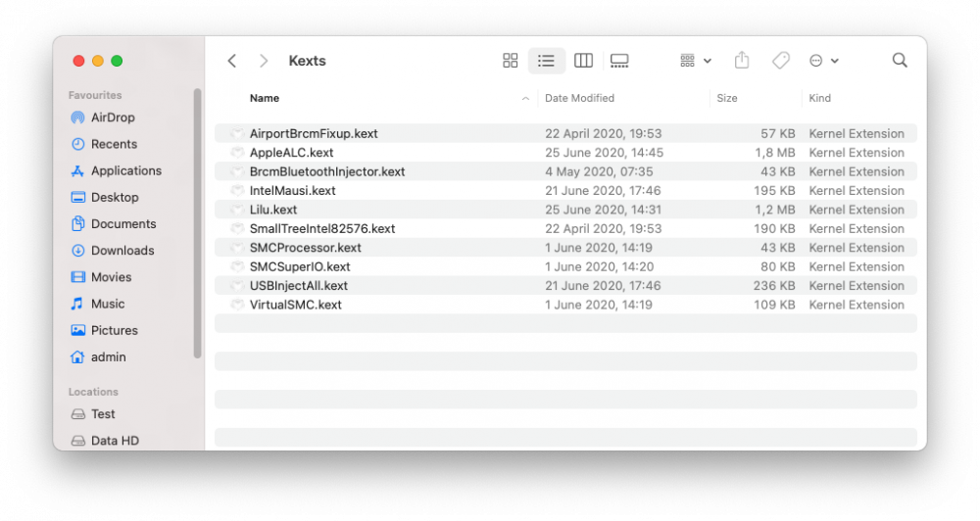
Task: Click the Search magnifier icon
Action: coord(900,60)
